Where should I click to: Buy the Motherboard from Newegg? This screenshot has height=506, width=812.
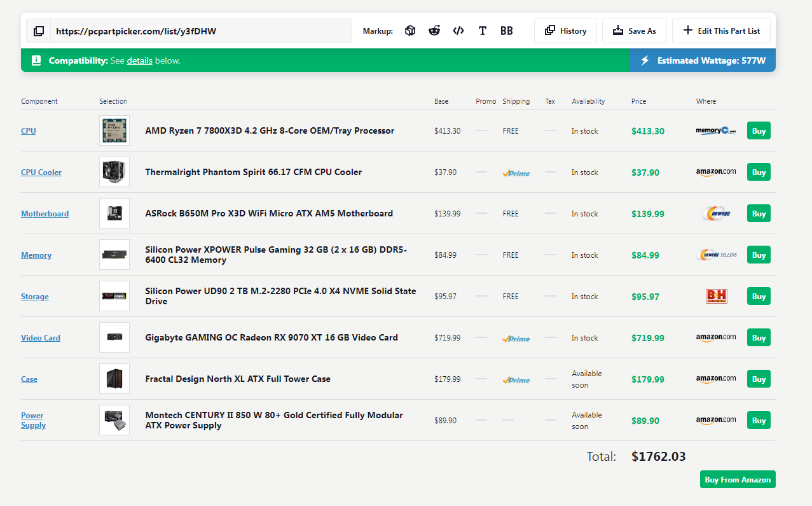pyautogui.click(x=759, y=213)
